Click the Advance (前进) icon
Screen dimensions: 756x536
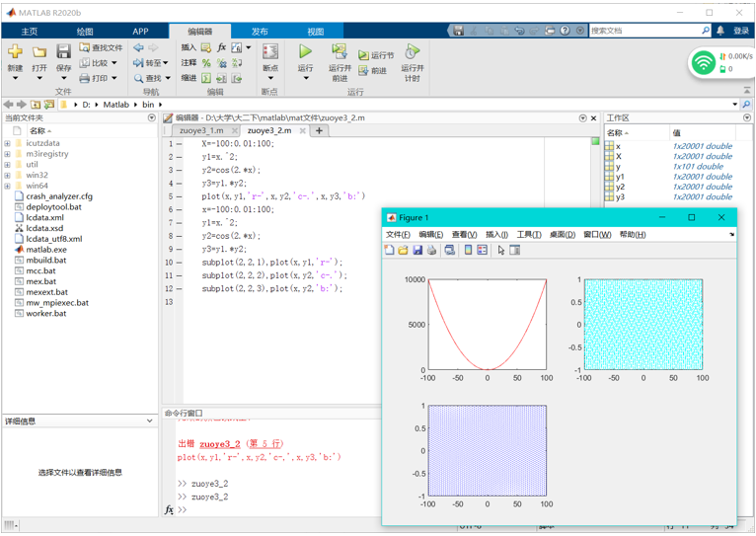click(x=363, y=71)
